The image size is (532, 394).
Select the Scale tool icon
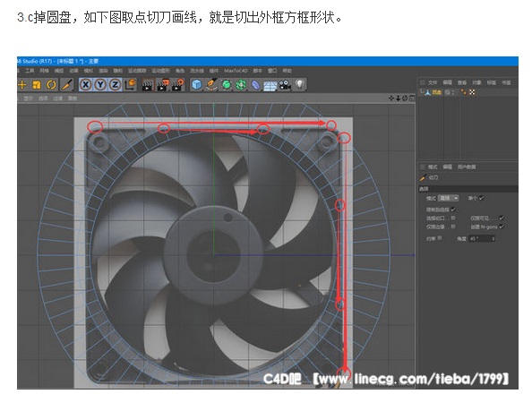[x=37, y=84]
